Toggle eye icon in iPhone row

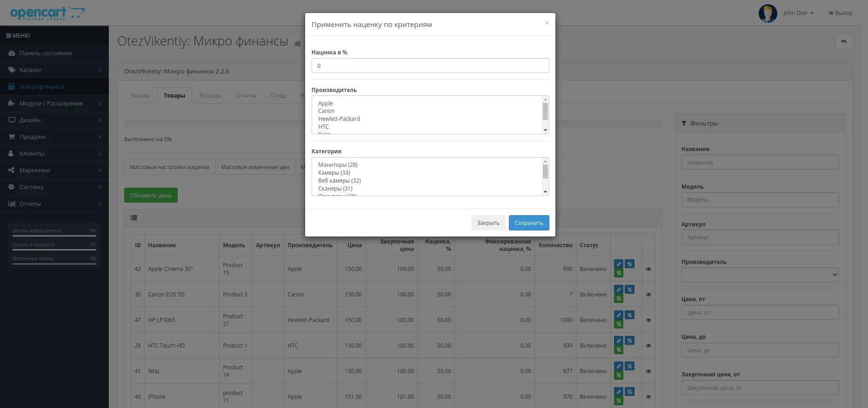pos(648,397)
